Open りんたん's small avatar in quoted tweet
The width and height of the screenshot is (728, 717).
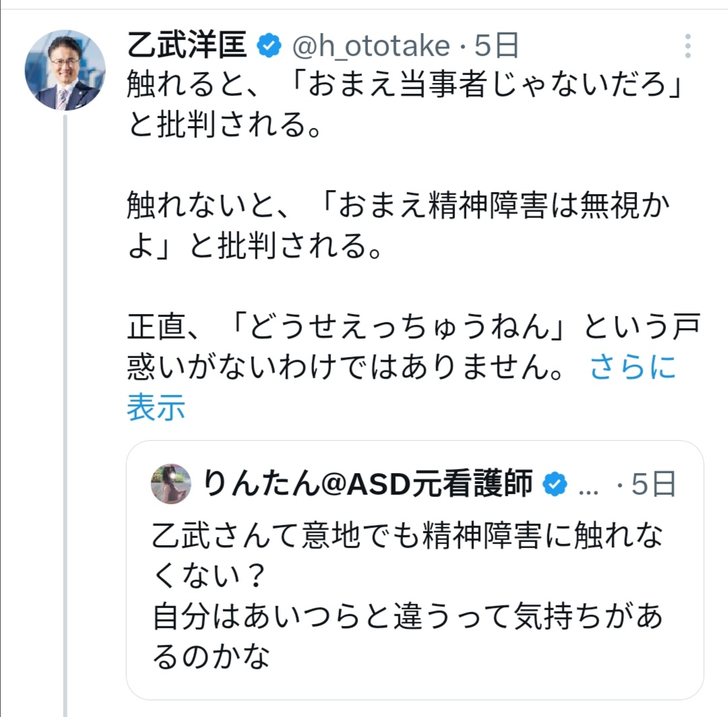(171, 483)
